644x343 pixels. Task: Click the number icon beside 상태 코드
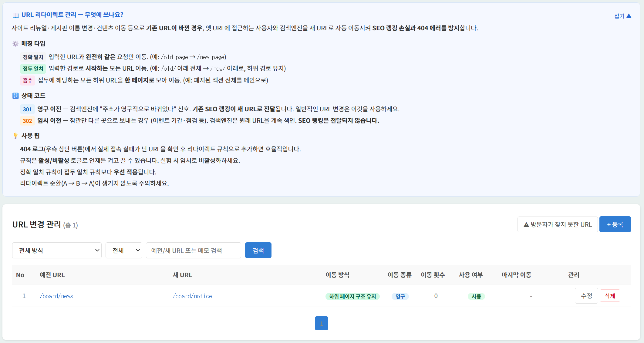click(x=15, y=96)
